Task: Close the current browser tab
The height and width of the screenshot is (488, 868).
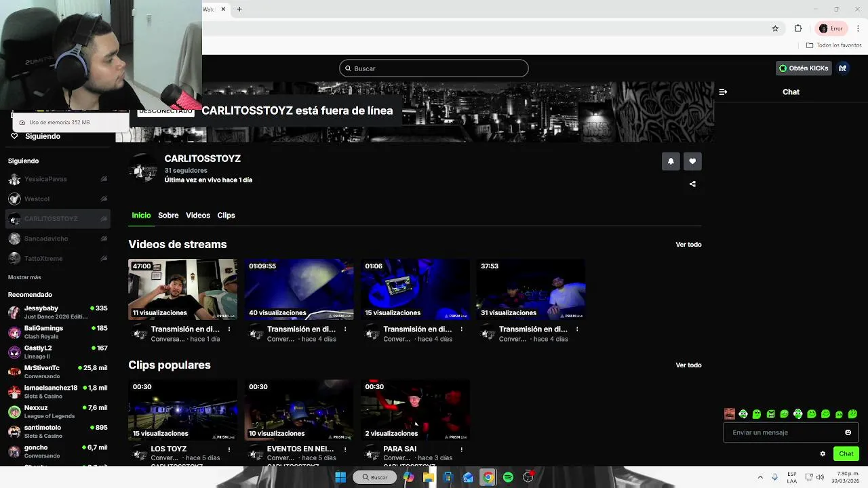Action: point(222,9)
